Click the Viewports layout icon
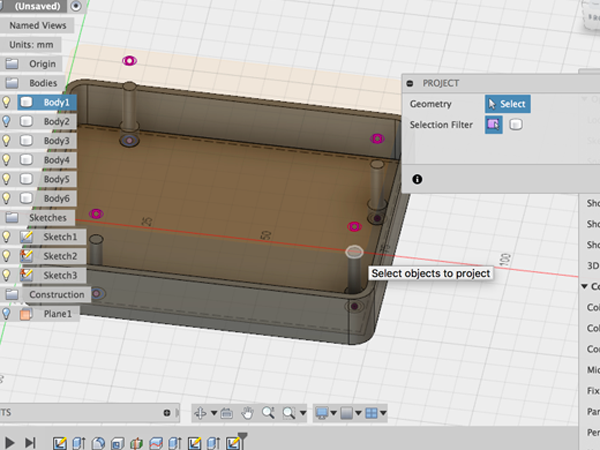 coord(371,413)
